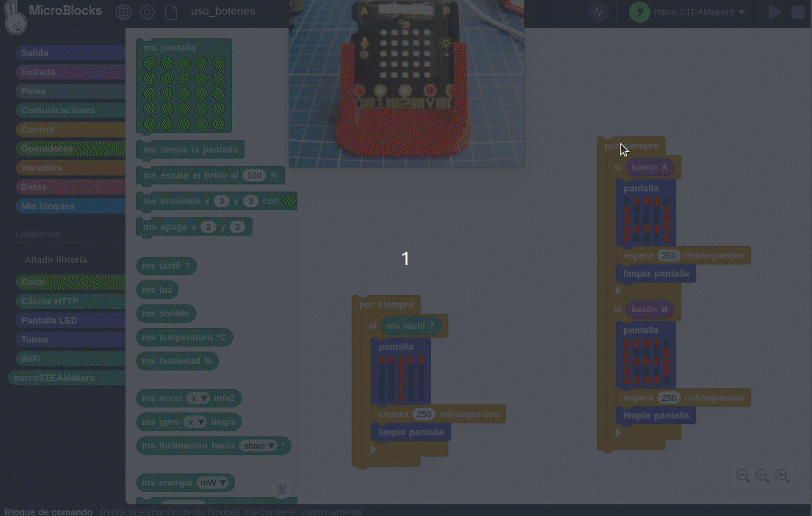Toggle bottom-left LED in ms pantalla block
The image size is (812, 516).
[150, 124]
